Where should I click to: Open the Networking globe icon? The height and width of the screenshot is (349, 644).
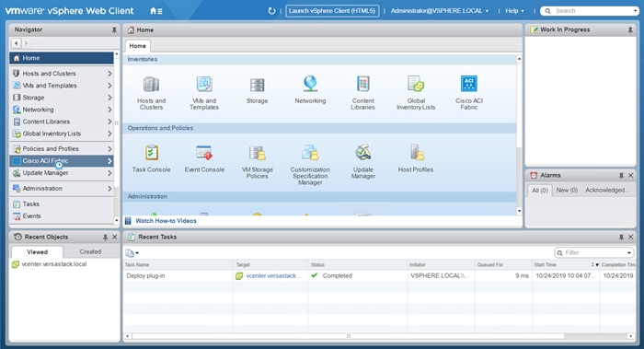[310, 84]
